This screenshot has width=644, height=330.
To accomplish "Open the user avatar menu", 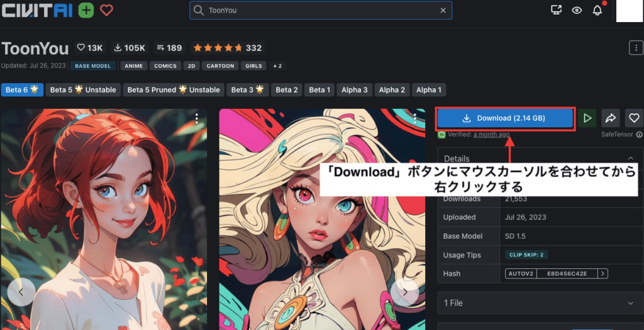I will pyautogui.click(x=629, y=11).
